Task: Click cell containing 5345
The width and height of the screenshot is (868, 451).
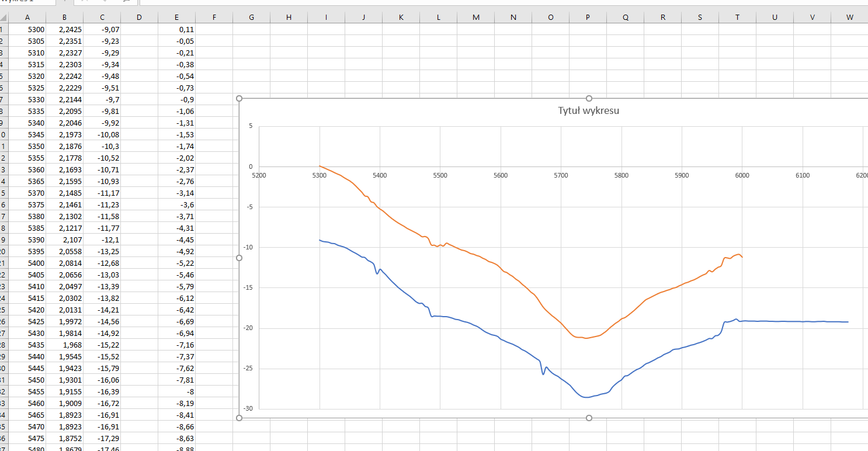Action: tap(27, 134)
